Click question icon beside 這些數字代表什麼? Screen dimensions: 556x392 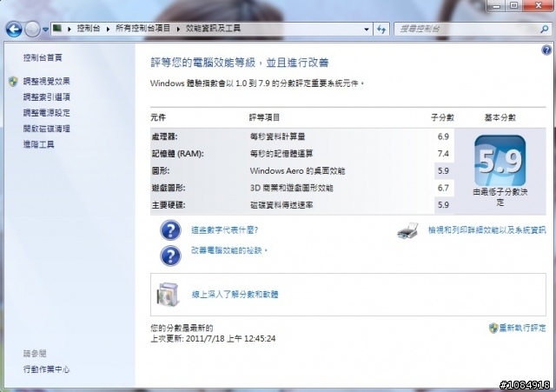coord(170,230)
